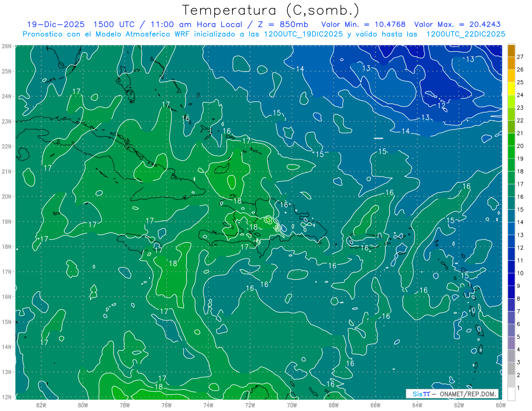Click the title "Temperatura (C,somb.)"
This screenshot has height=411, width=532.
click(x=271, y=10)
